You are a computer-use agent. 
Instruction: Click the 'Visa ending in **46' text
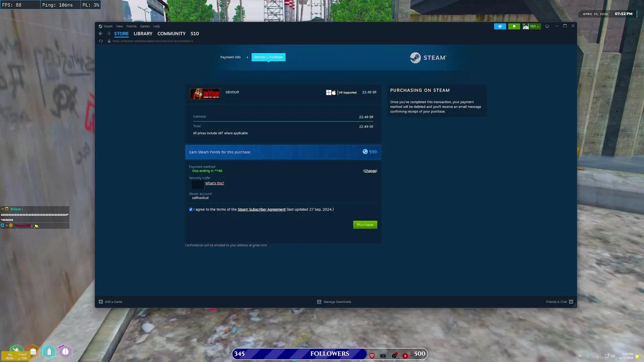207,171
